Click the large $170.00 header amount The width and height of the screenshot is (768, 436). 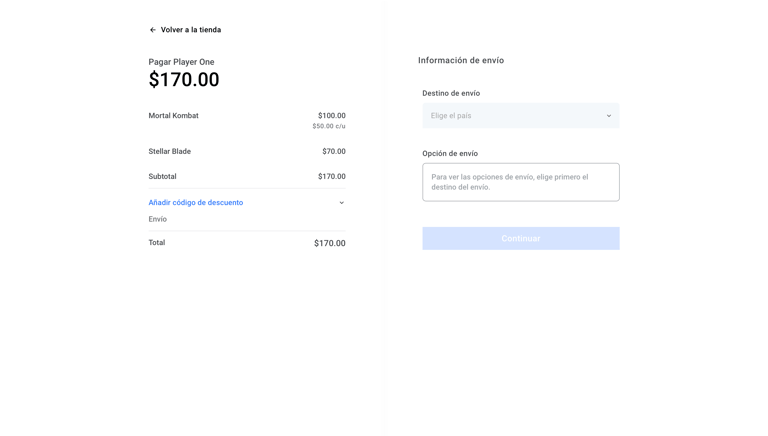click(x=184, y=80)
